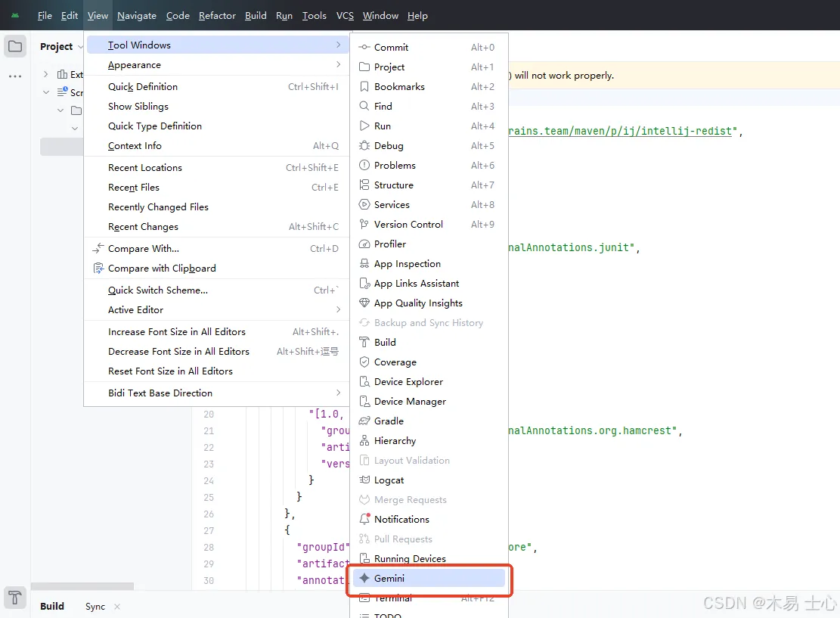This screenshot has width=840, height=618.
Task: Open the Run tool window
Action: [429, 126]
